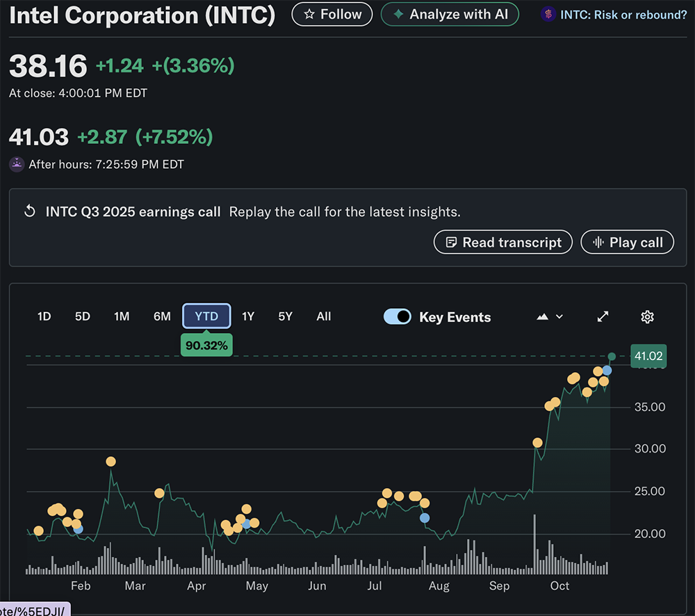Click the purple dollar icon by INTC news
Viewport: 695px width, 616px height.
(x=549, y=15)
